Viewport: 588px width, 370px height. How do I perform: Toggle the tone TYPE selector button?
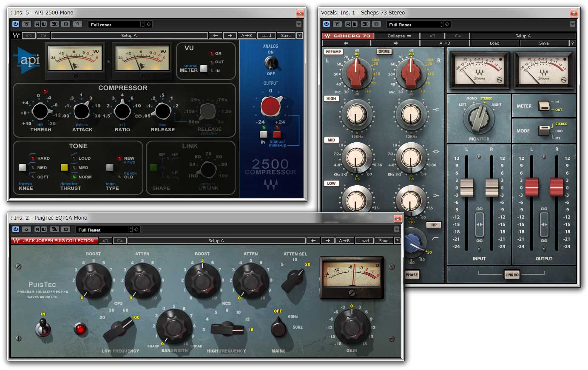[x=110, y=167]
